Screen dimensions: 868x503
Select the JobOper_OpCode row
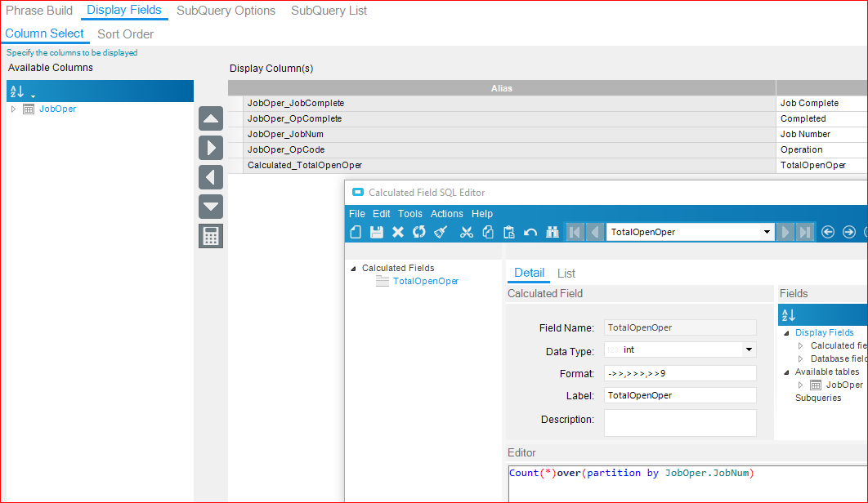pyautogui.click(x=548, y=150)
